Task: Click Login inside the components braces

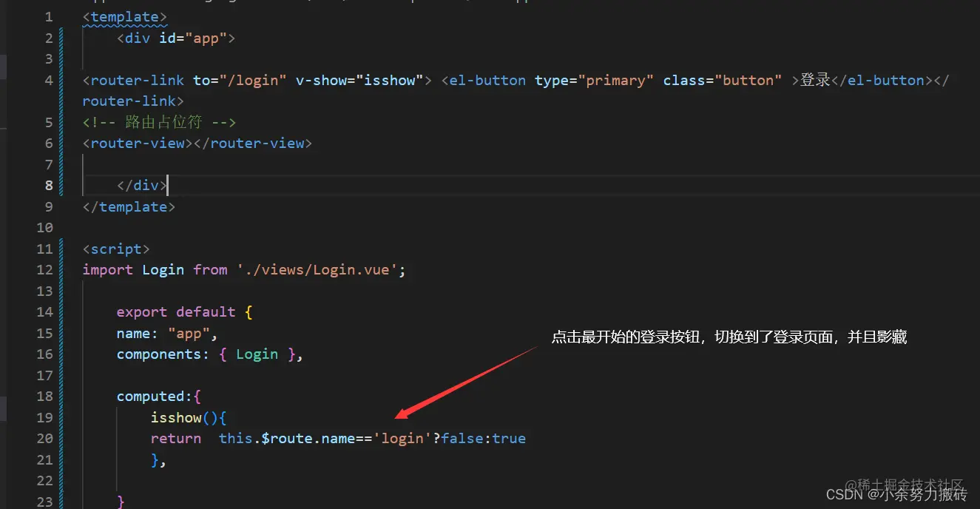Action: (x=257, y=354)
